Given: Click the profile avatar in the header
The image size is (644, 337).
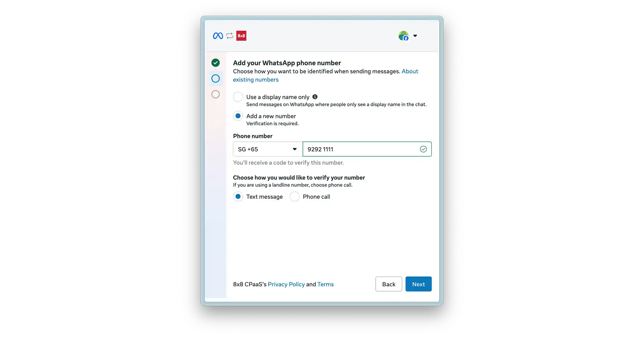Looking at the screenshot, I should point(404,35).
